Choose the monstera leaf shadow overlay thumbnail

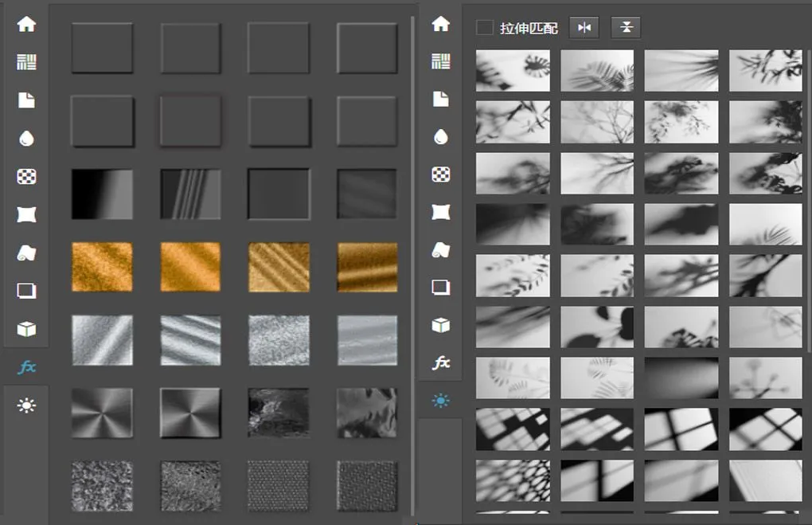(x=513, y=70)
